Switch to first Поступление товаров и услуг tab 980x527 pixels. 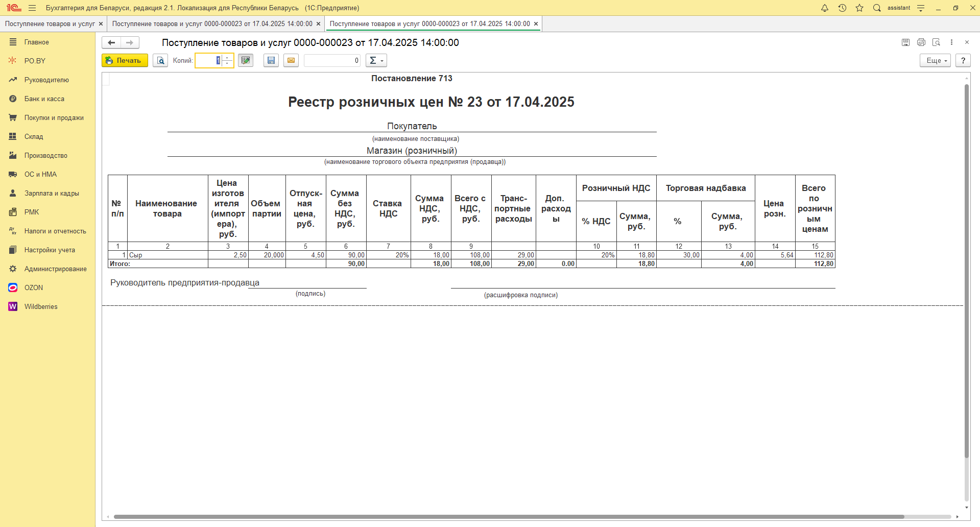(x=50, y=24)
